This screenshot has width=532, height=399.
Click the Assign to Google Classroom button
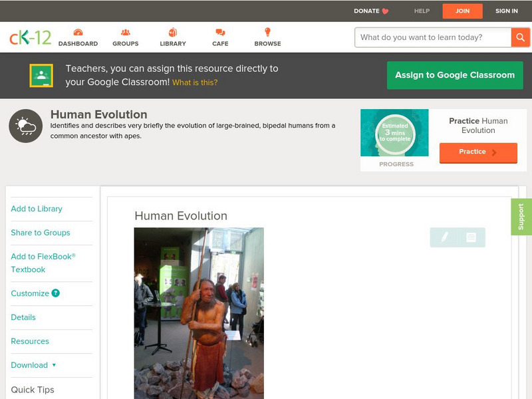[x=455, y=75]
